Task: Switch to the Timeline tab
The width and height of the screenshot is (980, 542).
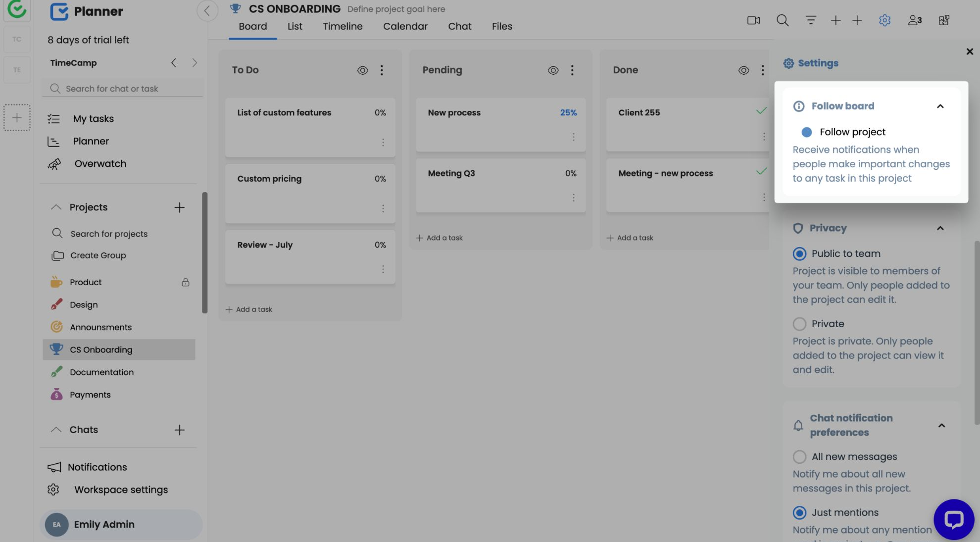Action: 343,26
